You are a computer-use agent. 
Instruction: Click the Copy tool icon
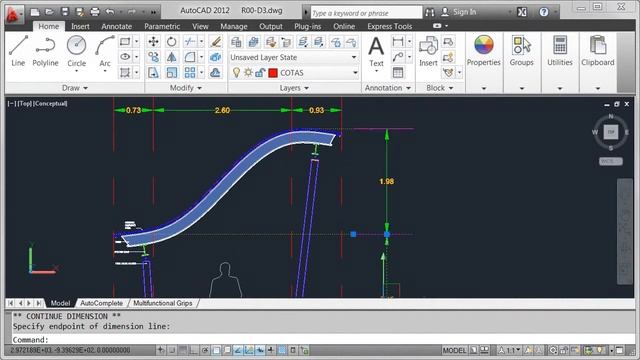click(x=153, y=57)
